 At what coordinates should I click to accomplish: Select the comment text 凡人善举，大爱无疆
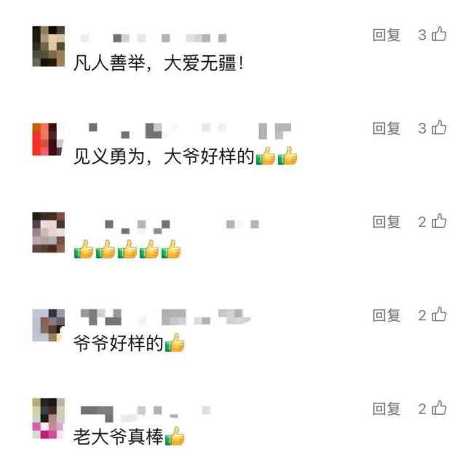158,63
